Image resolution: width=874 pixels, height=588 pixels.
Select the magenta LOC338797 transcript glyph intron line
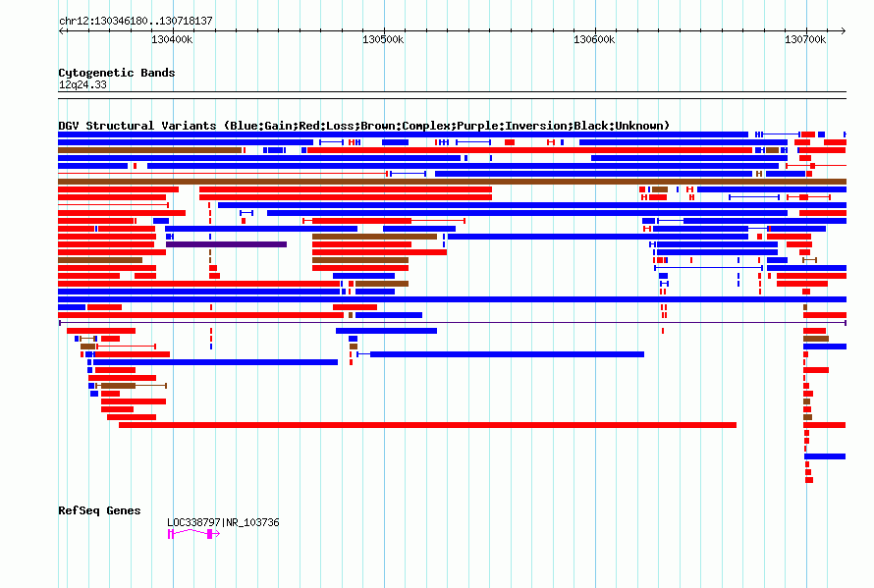pos(191,532)
